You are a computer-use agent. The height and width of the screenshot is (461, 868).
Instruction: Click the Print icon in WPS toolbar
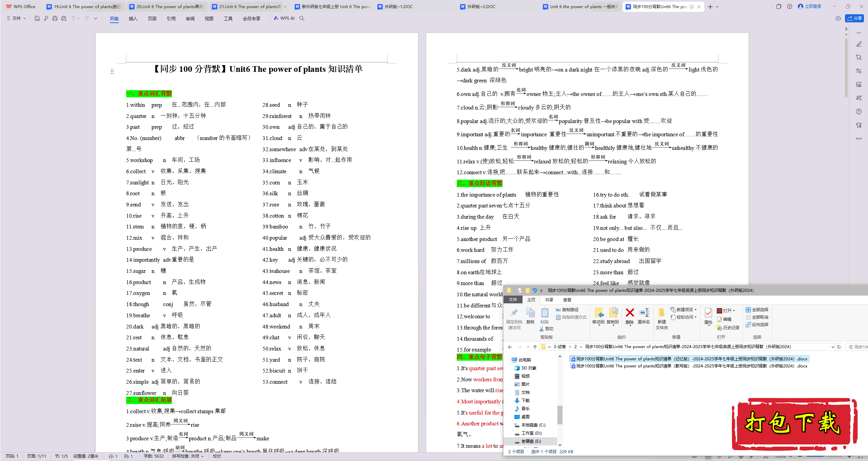coord(55,18)
